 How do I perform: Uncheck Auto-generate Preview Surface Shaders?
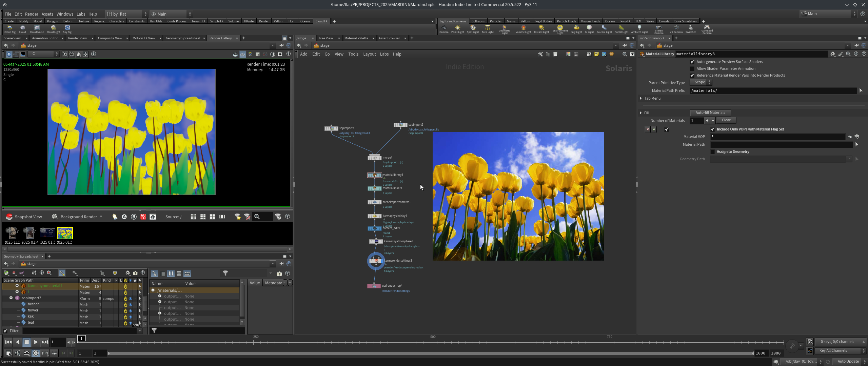point(692,62)
